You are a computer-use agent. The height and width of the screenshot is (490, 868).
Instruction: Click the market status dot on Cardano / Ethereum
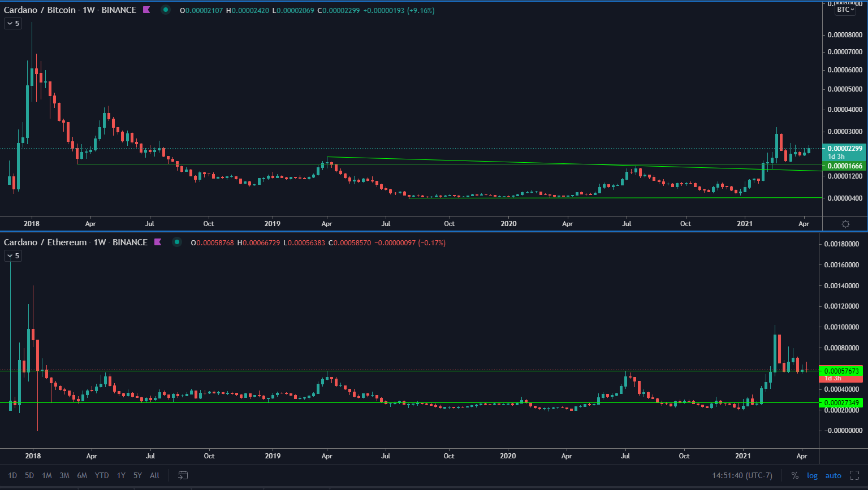point(177,242)
